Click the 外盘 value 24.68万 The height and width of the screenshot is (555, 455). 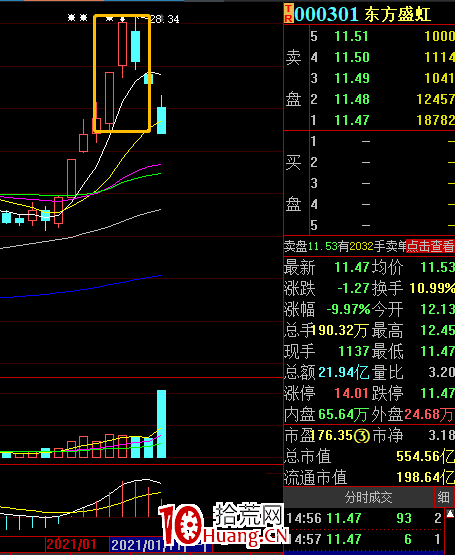click(x=429, y=414)
